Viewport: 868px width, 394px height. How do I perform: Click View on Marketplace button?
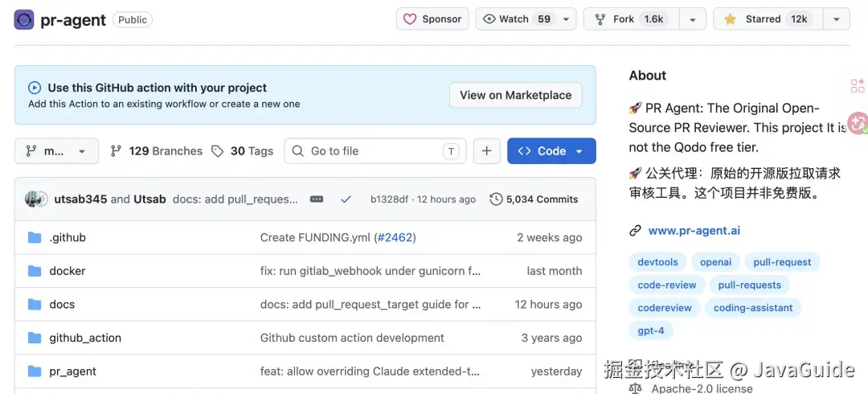(x=515, y=95)
